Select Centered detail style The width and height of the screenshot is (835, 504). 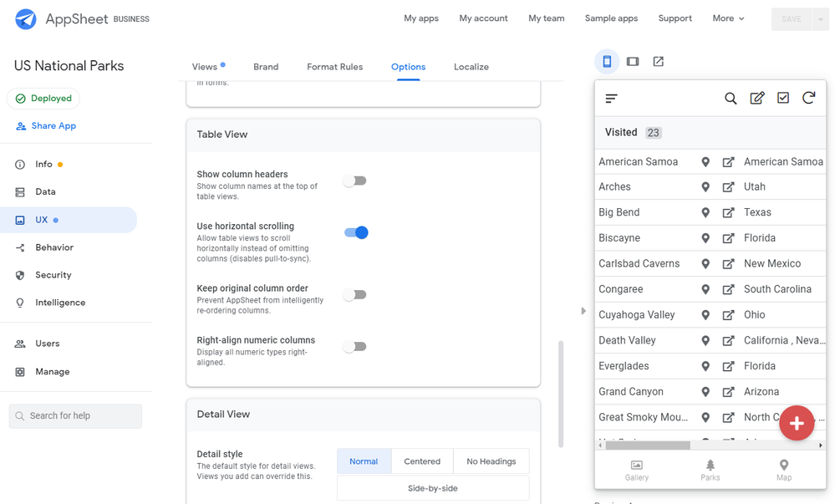pos(422,461)
